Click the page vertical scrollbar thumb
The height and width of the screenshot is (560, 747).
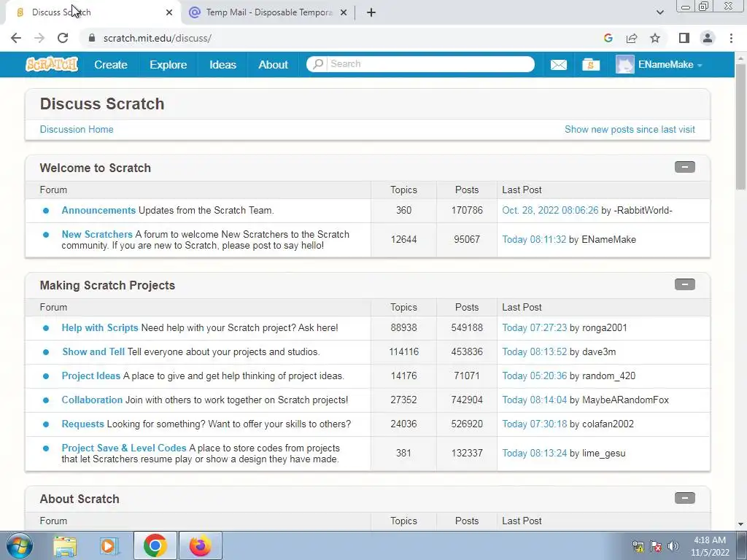pos(741,126)
